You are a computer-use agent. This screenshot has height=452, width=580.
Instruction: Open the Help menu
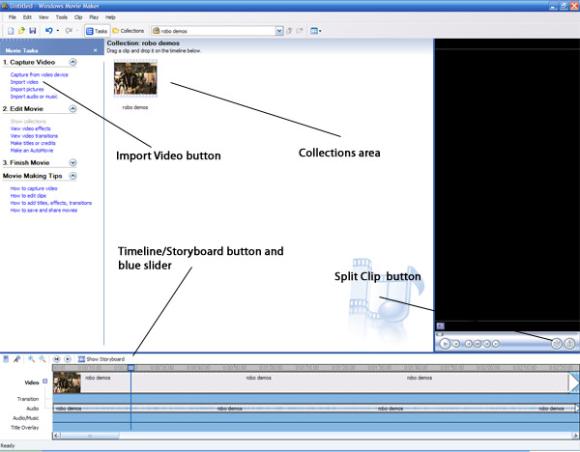[110, 17]
